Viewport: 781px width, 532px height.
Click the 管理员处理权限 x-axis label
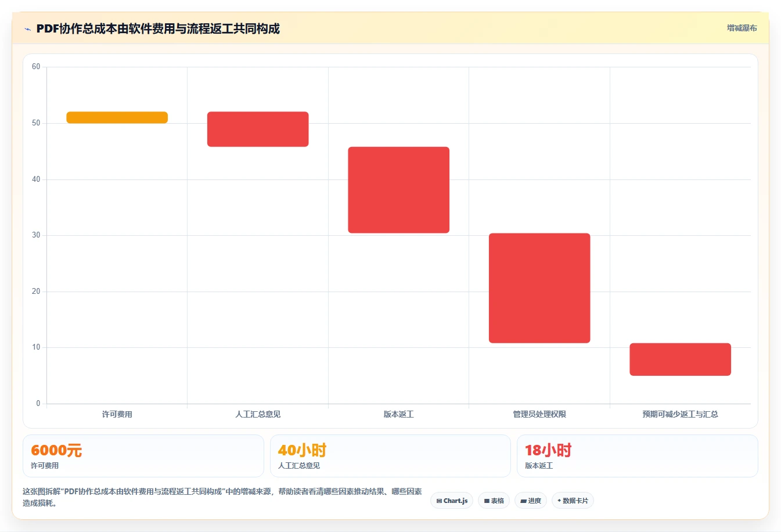539,414
